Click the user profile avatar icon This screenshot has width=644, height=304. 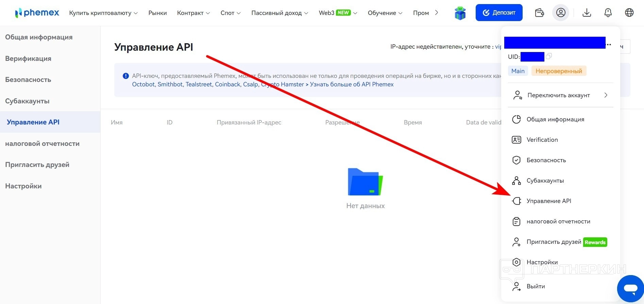click(561, 13)
